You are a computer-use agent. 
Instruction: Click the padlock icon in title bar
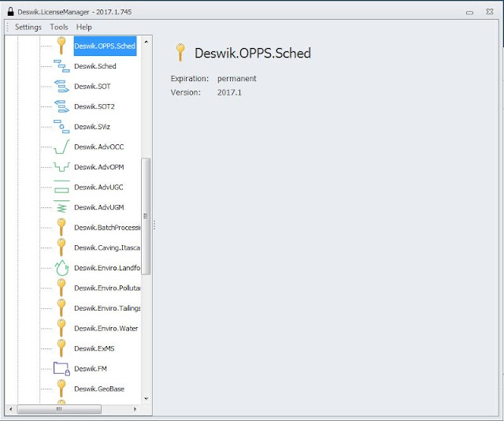(x=10, y=12)
